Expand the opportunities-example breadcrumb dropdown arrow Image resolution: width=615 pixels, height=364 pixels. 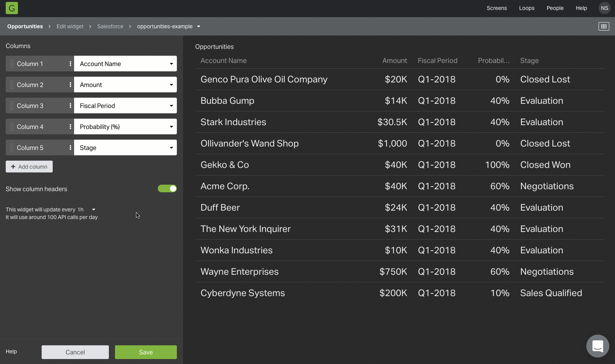pyautogui.click(x=199, y=26)
